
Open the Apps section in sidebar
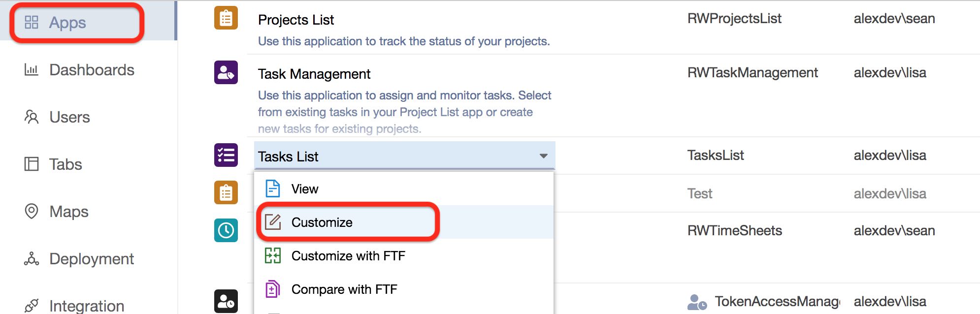click(67, 23)
